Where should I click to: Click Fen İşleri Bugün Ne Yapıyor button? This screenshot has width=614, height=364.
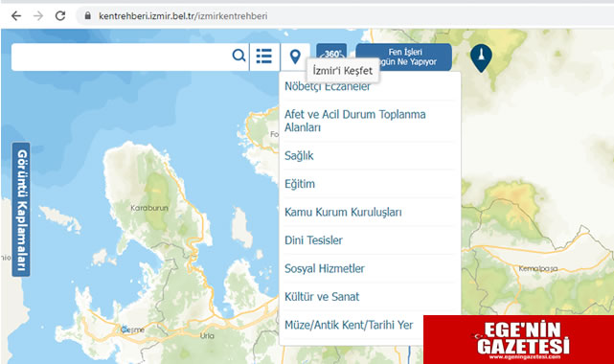pyautogui.click(x=404, y=57)
